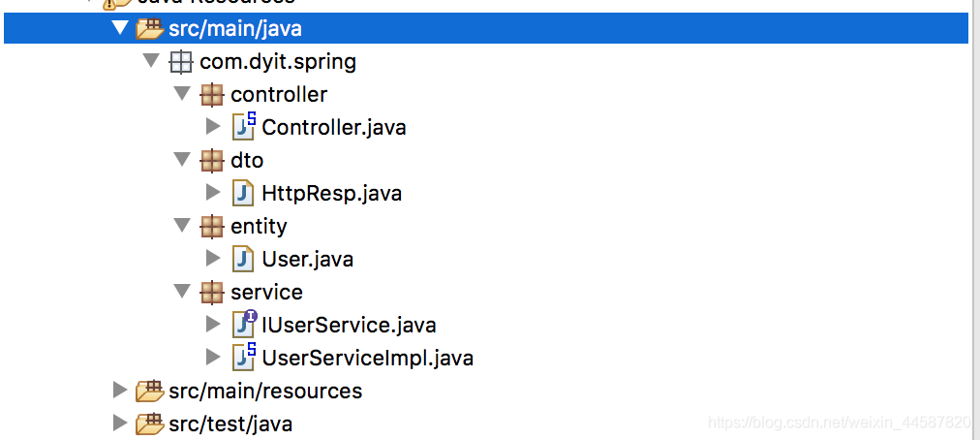Click the com.dyit.spring package icon

(x=181, y=62)
